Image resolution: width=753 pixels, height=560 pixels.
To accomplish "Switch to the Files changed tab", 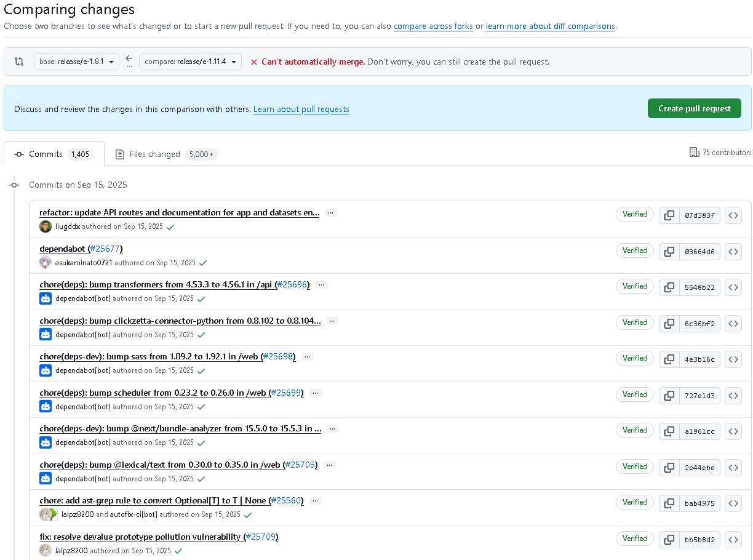I will [166, 154].
